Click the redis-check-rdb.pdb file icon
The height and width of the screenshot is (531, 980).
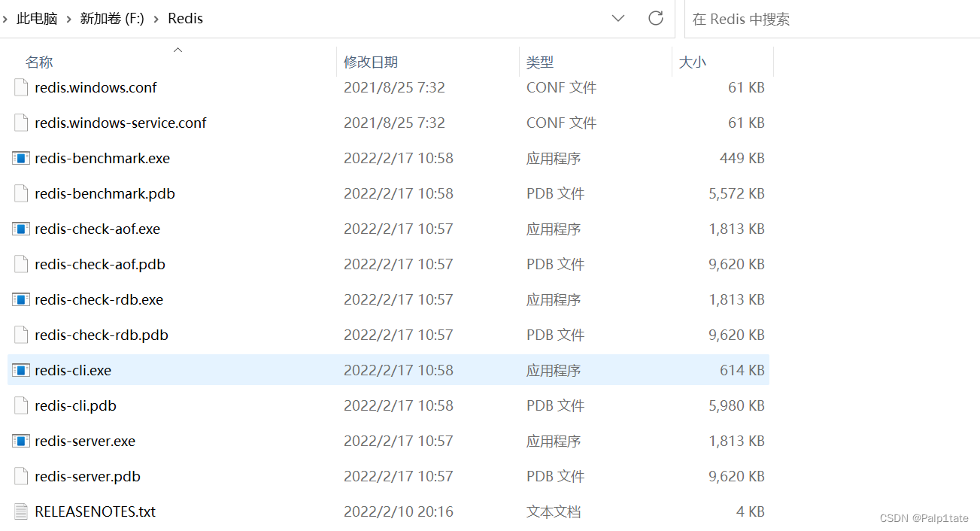(21, 335)
